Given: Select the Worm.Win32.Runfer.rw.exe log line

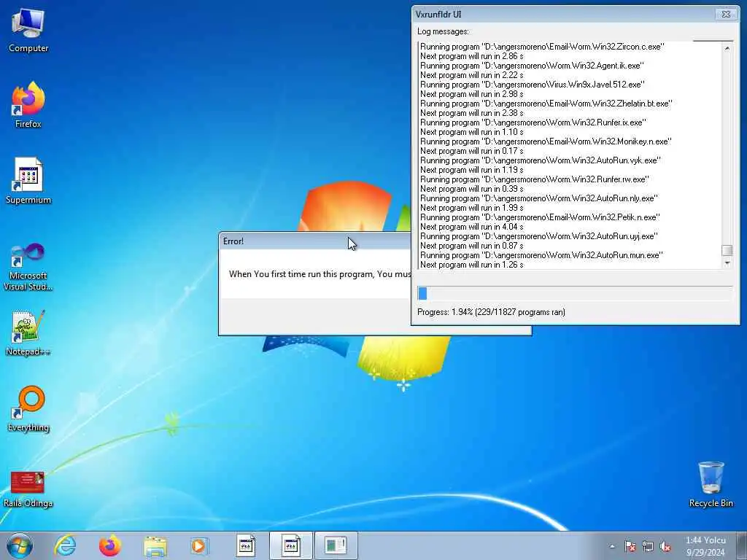Looking at the screenshot, I should tap(535, 179).
